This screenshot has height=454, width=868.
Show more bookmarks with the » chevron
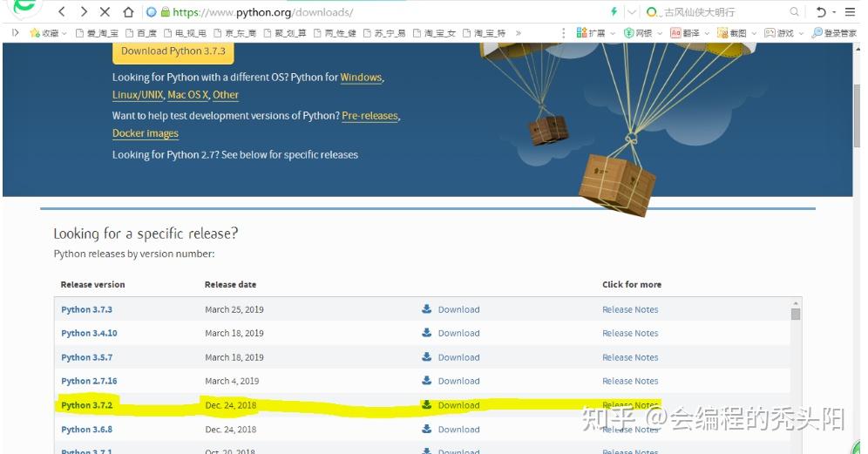(x=519, y=33)
